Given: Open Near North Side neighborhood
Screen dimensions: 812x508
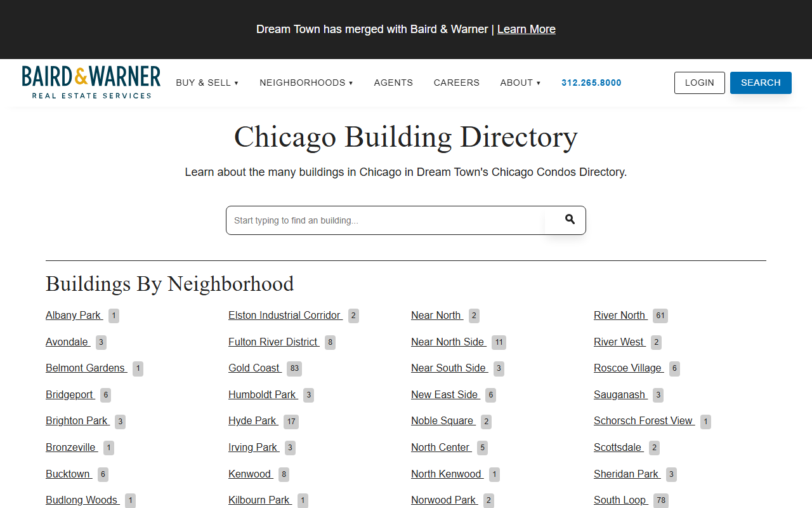Looking at the screenshot, I should click(x=449, y=342).
